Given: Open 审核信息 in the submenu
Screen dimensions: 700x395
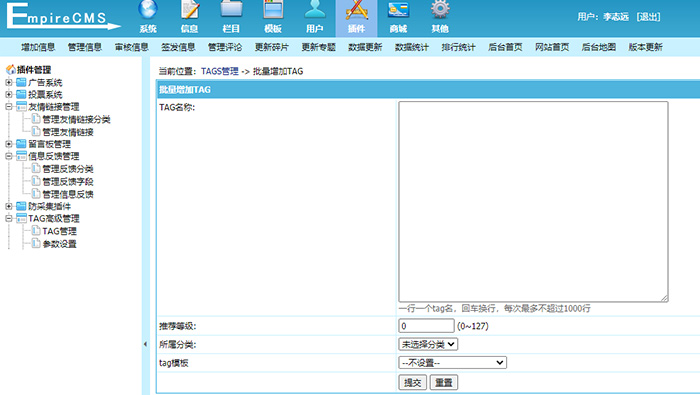Looking at the screenshot, I should 132,47.
